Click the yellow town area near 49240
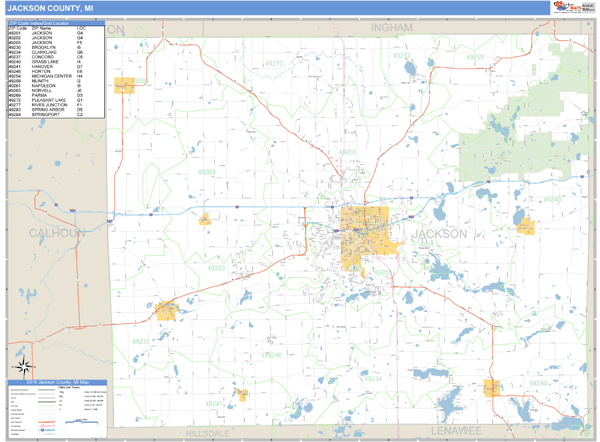Viewport: 600px width, 442px height. (525, 228)
